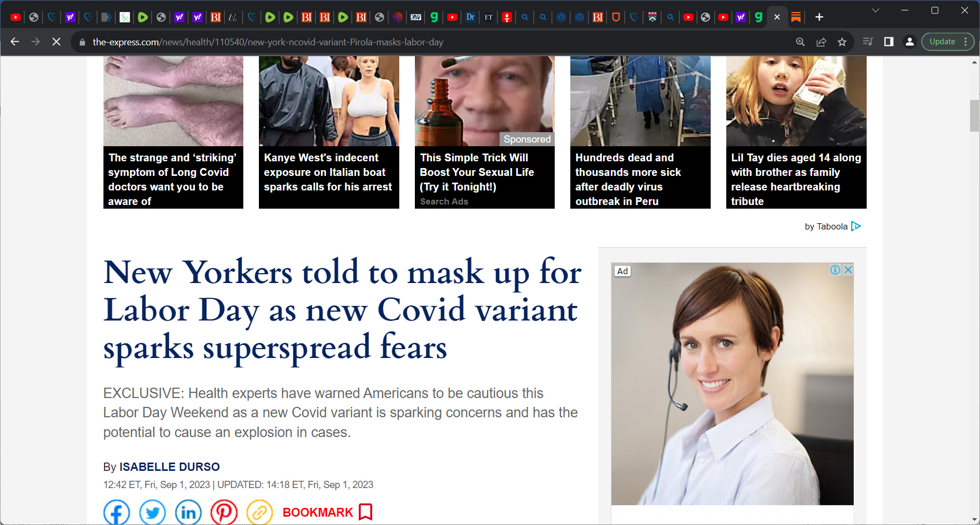Close the ad with X icon
Image resolution: width=980 pixels, height=525 pixels.
pyautogui.click(x=848, y=270)
